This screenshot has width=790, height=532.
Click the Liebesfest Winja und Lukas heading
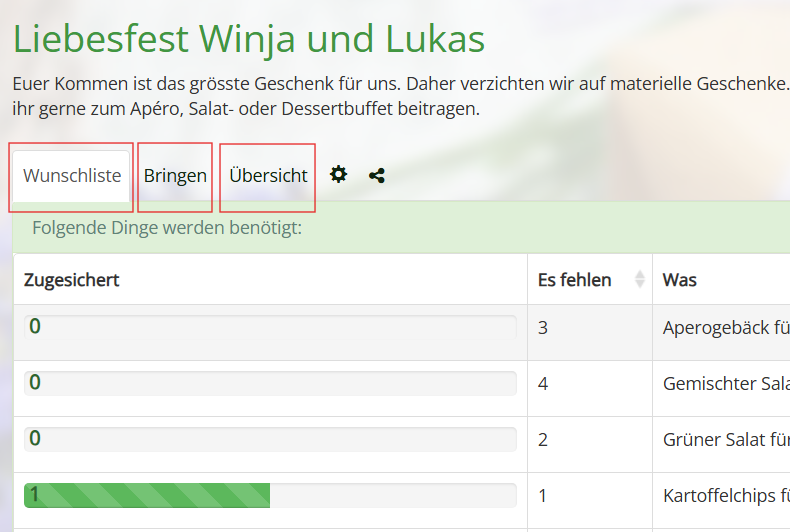[249, 39]
